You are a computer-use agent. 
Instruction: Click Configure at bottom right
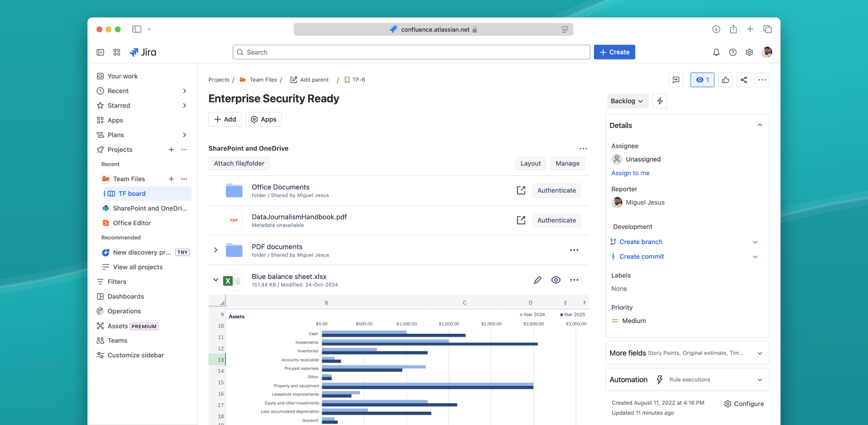[744, 404]
